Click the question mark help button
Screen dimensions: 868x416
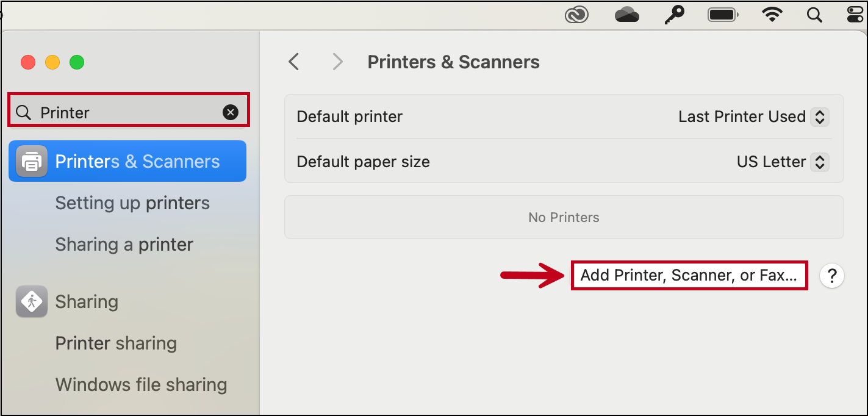(832, 276)
